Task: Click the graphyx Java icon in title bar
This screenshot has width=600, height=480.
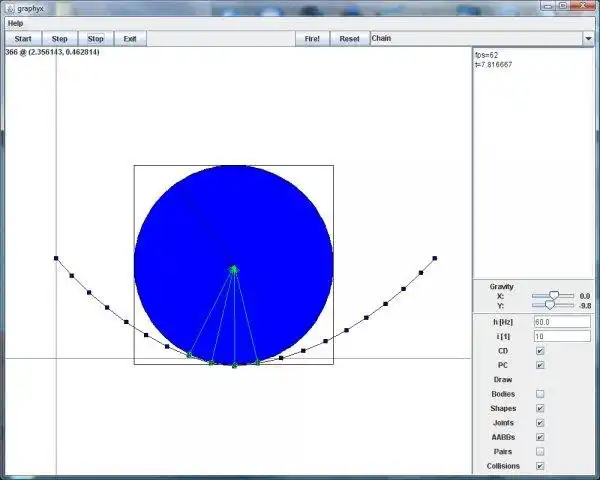Action: [10, 8]
